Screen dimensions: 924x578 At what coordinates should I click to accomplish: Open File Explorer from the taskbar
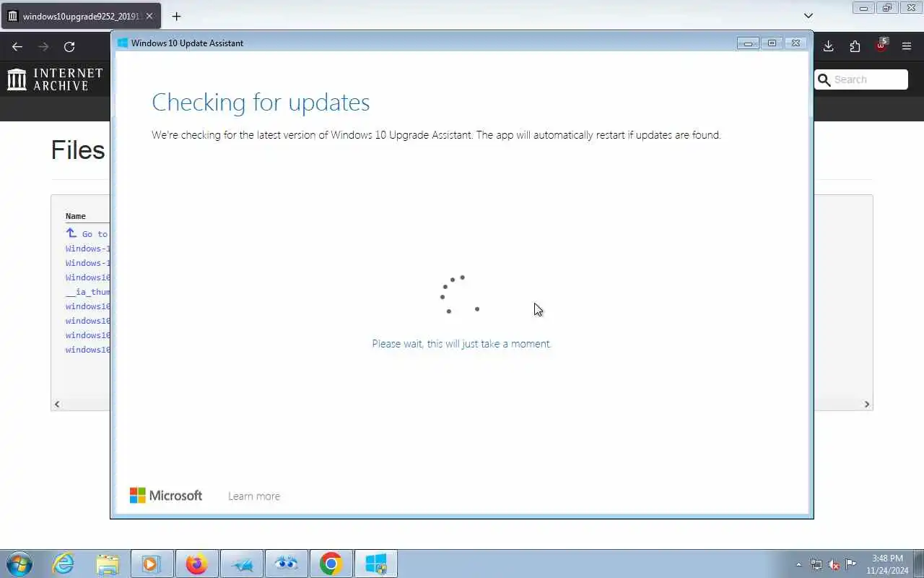[x=108, y=564]
